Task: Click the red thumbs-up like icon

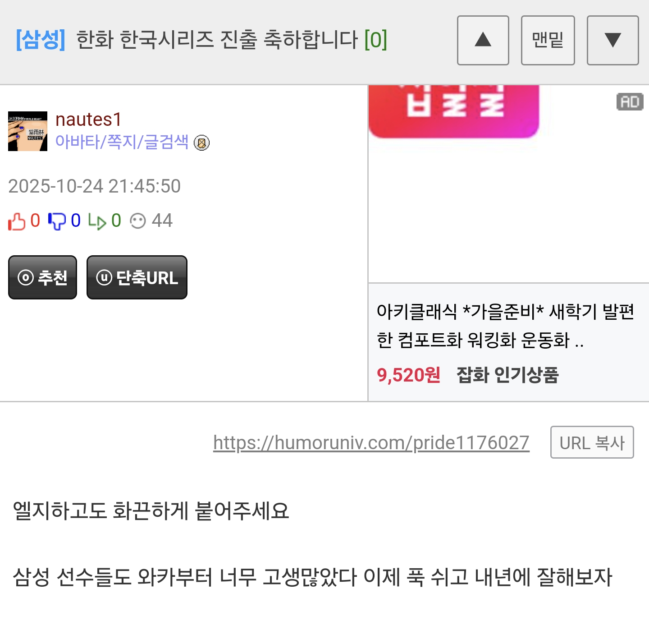Action: coord(17,221)
